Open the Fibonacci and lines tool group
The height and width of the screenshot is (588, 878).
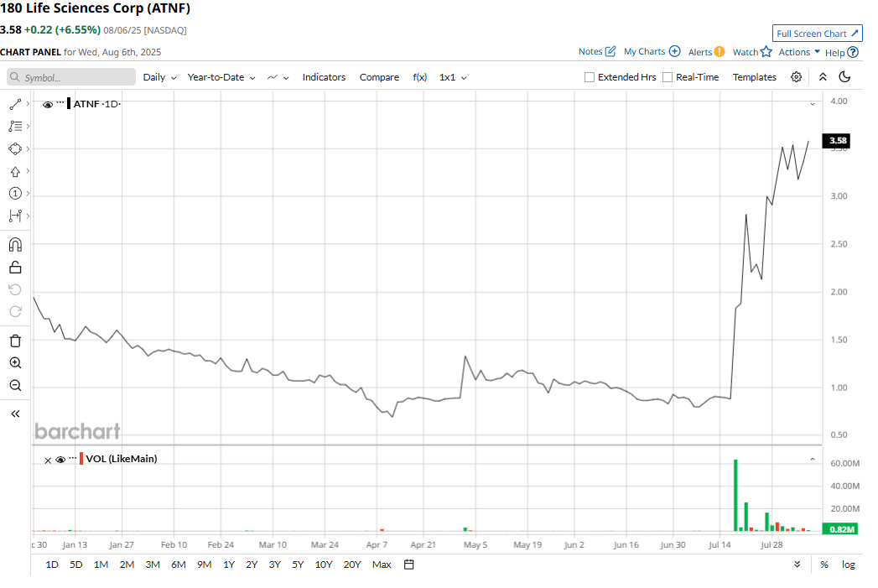pyautogui.click(x=15, y=127)
